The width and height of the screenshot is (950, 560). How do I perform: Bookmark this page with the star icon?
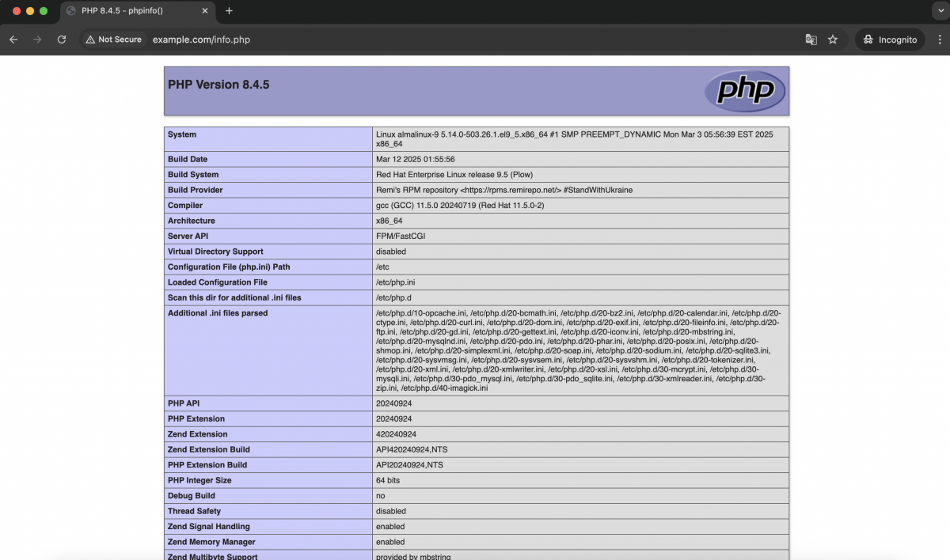pyautogui.click(x=833, y=40)
